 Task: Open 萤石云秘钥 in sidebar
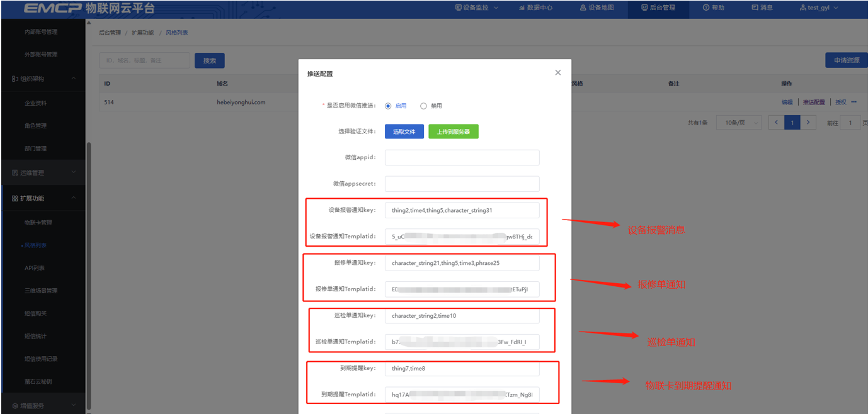coord(38,381)
